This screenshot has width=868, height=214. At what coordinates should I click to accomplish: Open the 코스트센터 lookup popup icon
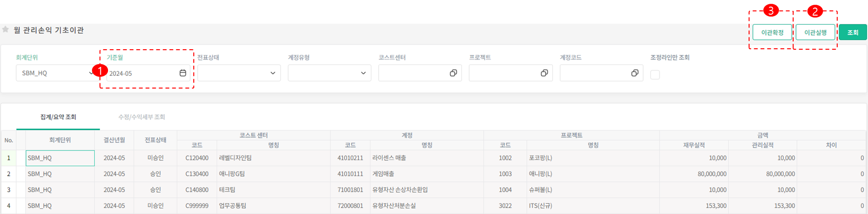[x=453, y=73]
